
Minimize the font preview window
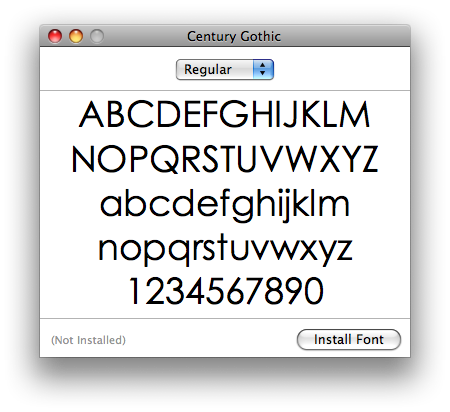tap(76, 36)
